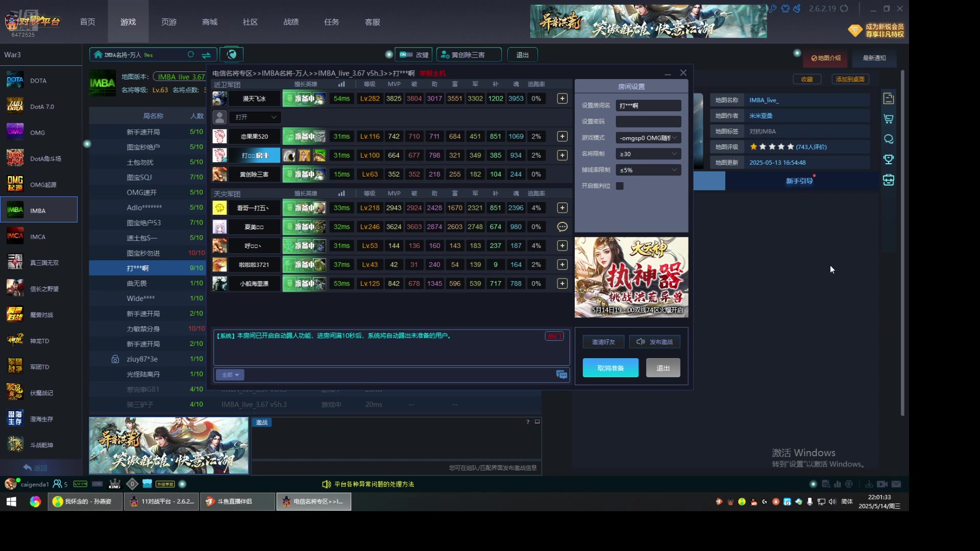Click the volume icon in system tray
The width and height of the screenshot is (980, 551).
(832, 502)
